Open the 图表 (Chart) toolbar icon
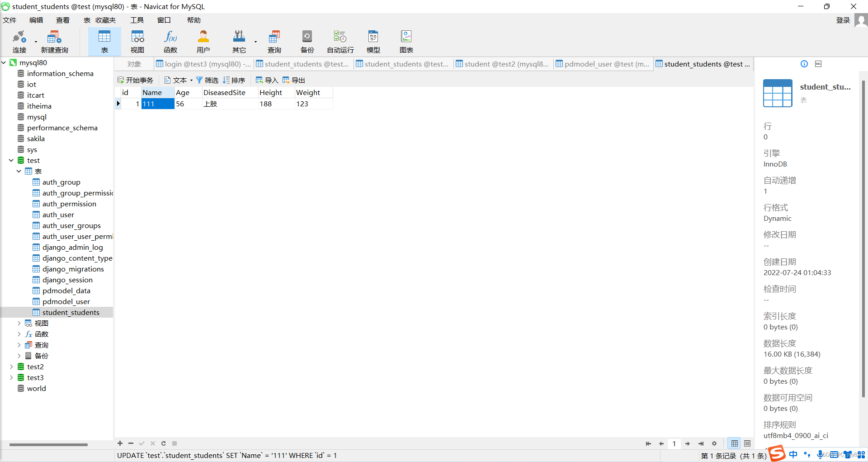 point(406,42)
